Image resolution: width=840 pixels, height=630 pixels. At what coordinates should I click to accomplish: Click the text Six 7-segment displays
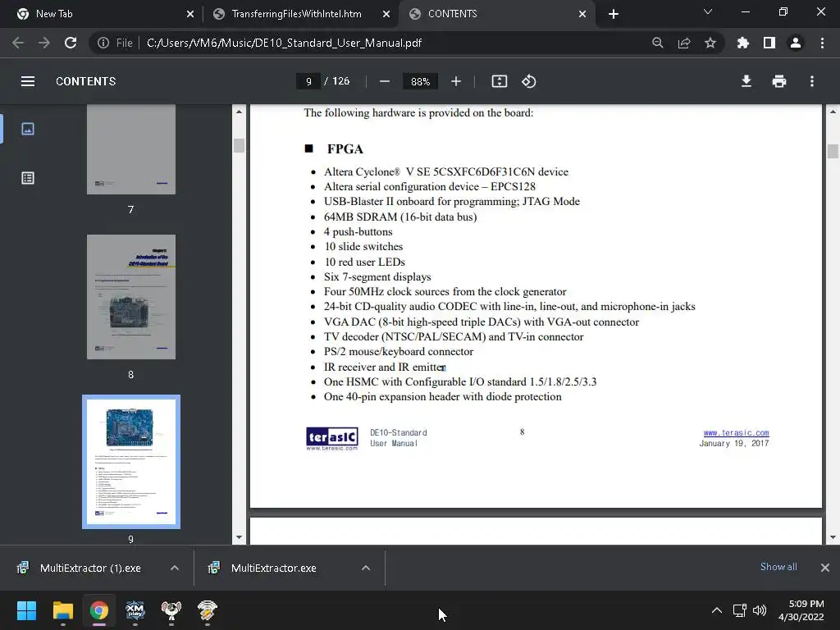tap(377, 277)
